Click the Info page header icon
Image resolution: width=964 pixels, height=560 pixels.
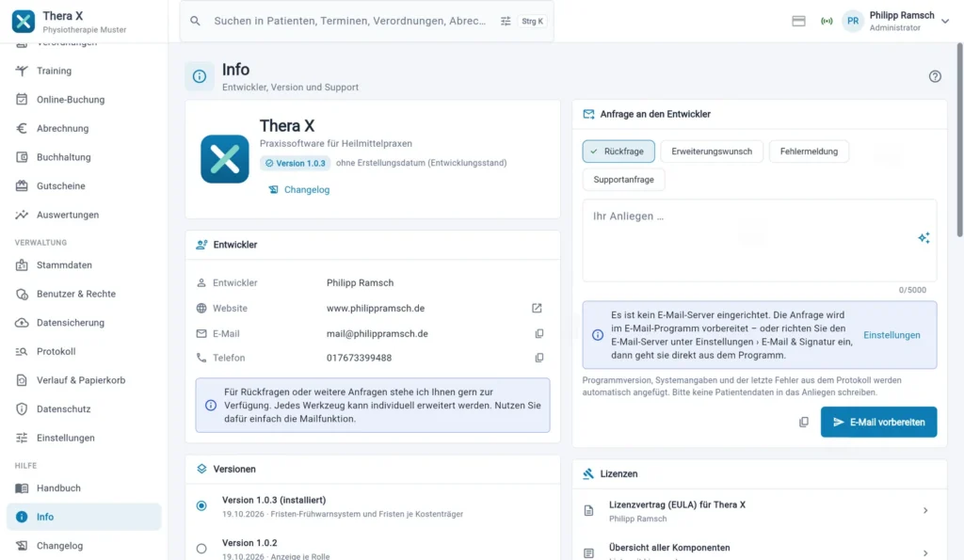(x=200, y=76)
